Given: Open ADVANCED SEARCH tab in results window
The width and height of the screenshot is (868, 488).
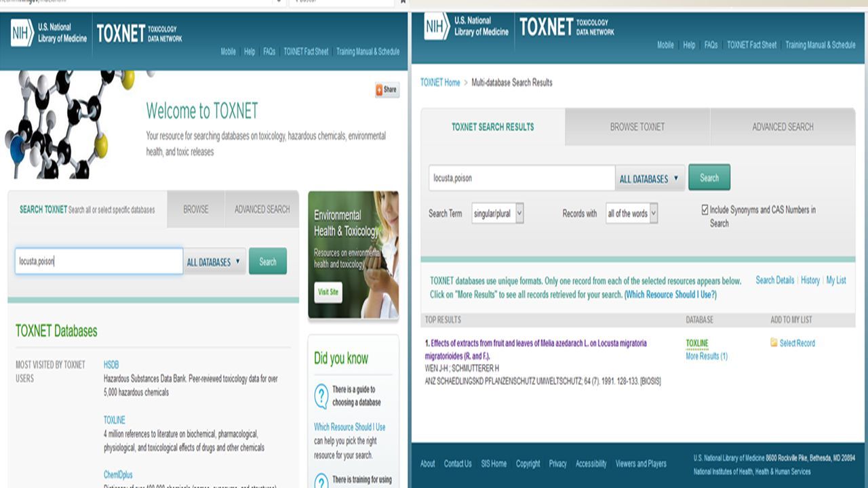Looking at the screenshot, I should click(x=783, y=127).
